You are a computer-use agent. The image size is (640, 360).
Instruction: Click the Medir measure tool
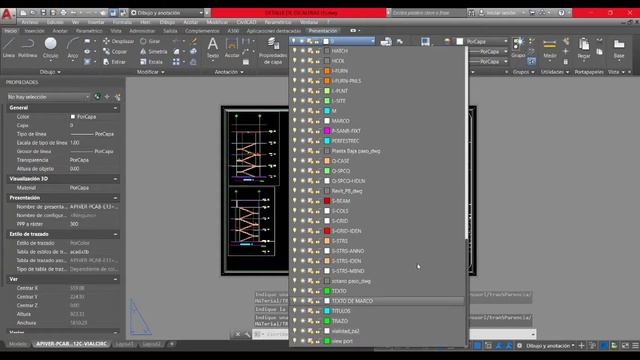point(550,48)
